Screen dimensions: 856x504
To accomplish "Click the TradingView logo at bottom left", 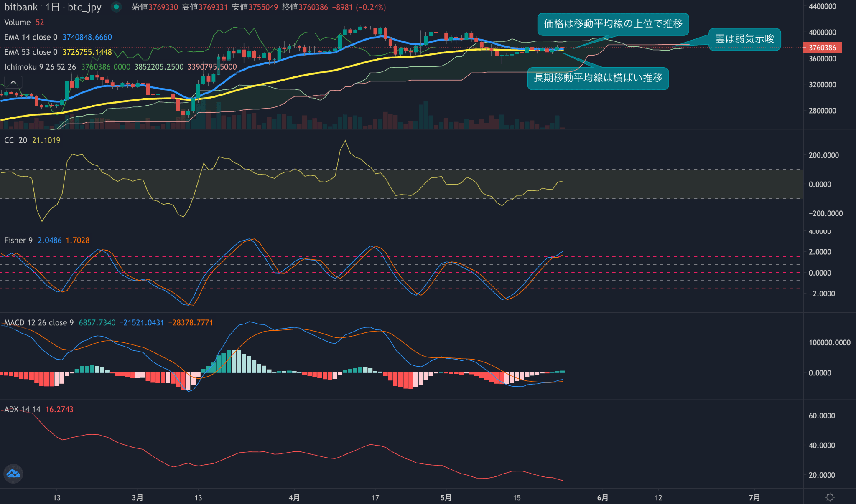I will tap(14, 474).
